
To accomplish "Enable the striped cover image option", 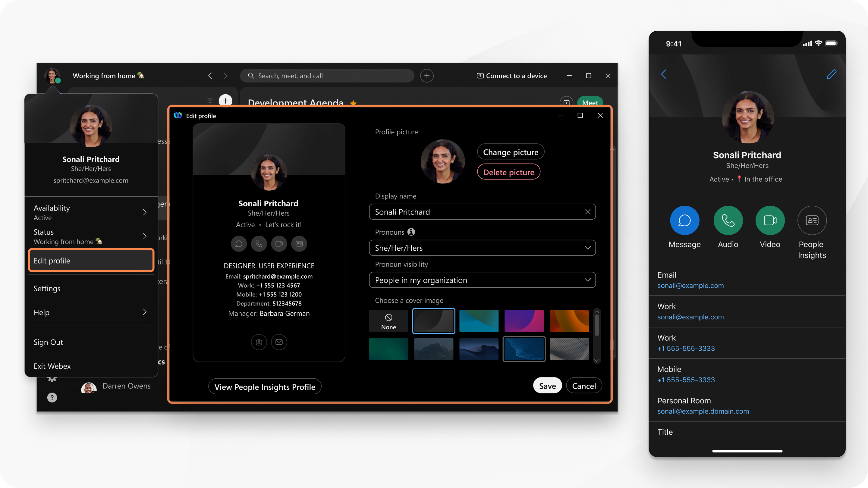I will coord(569,349).
